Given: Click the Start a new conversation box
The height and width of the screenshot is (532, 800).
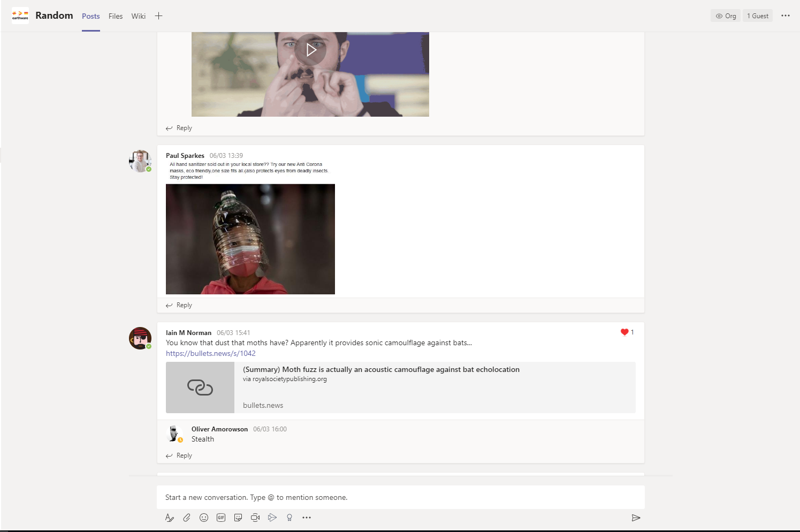Looking at the screenshot, I should click(x=401, y=497).
